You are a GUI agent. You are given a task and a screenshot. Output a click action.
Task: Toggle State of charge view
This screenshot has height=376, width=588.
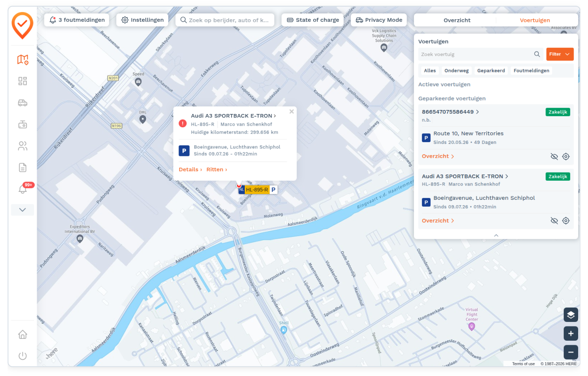[x=312, y=20]
